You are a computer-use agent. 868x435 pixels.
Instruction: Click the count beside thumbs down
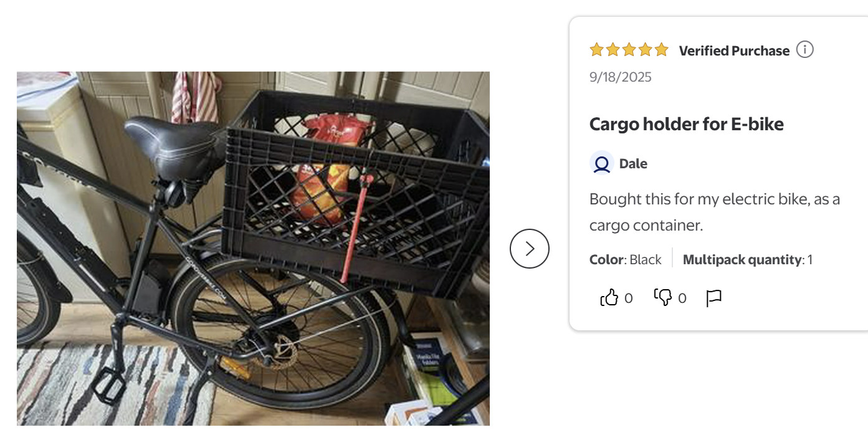(x=682, y=299)
